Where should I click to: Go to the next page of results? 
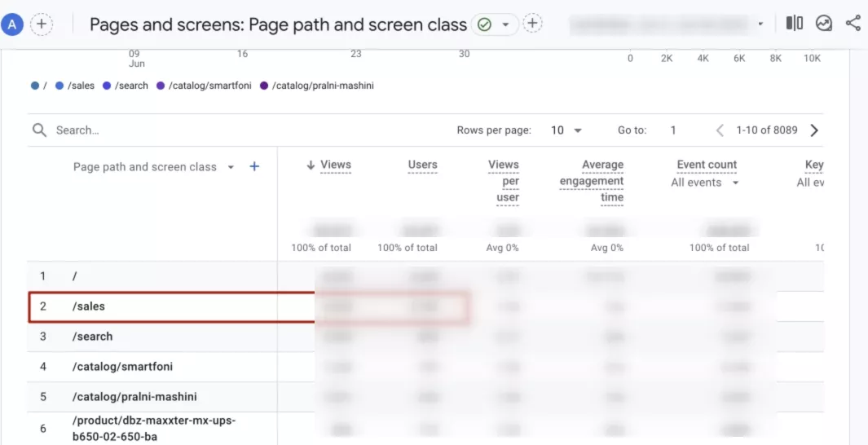[x=814, y=130]
